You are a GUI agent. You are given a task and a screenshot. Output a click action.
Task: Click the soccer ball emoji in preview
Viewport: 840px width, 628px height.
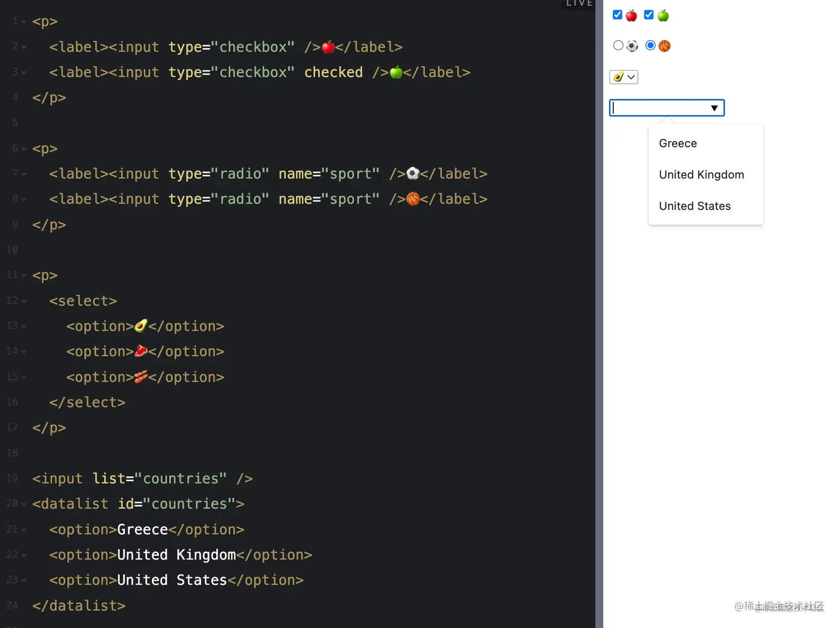point(632,46)
